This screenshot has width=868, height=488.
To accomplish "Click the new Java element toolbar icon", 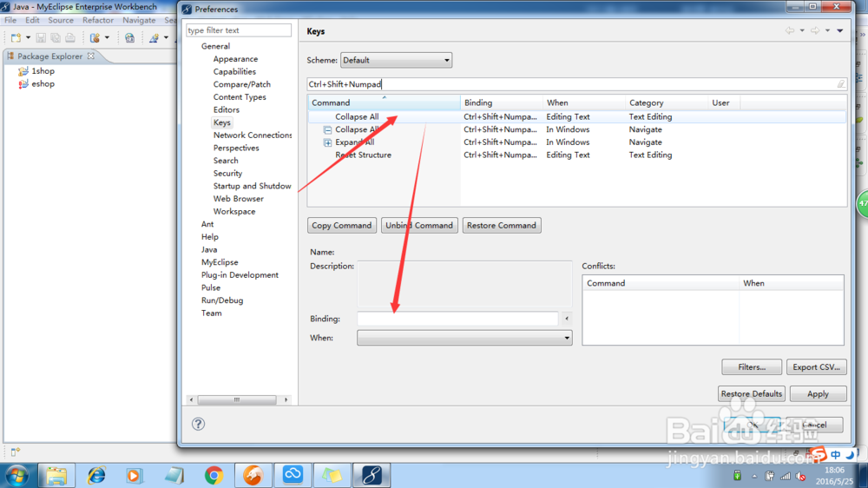I will pos(154,37).
